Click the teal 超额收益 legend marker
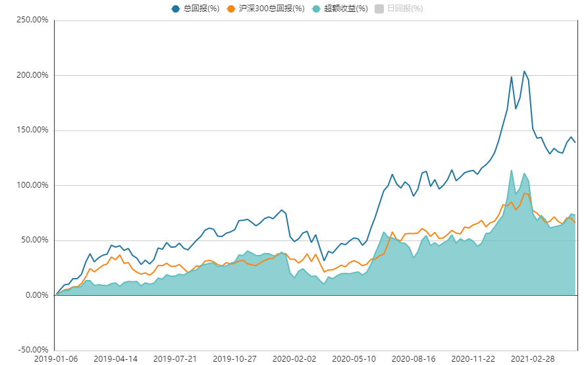Screen dimensions: 588x365 point(316,9)
